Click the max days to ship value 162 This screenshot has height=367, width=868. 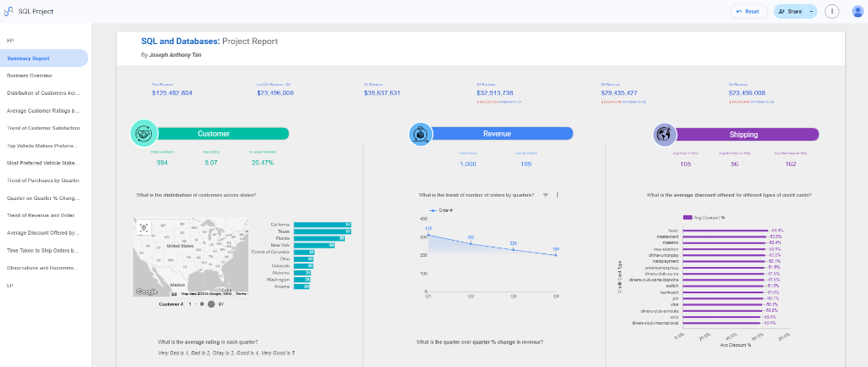(x=791, y=164)
